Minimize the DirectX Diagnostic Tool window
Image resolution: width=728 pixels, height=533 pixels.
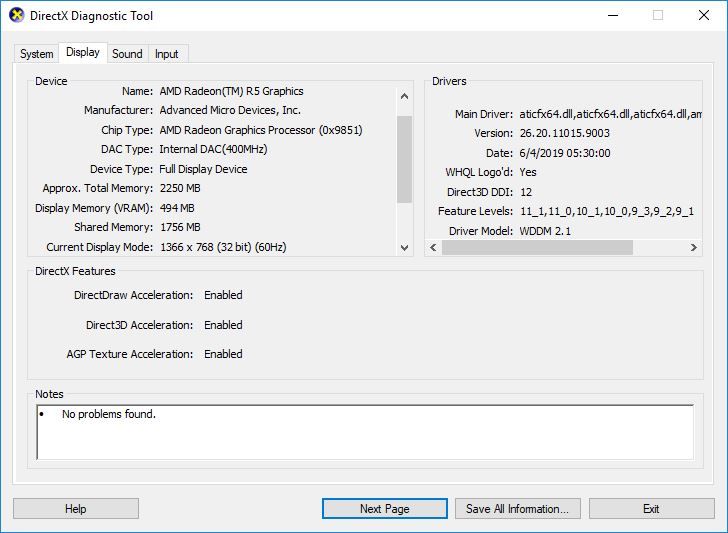point(613,15)
